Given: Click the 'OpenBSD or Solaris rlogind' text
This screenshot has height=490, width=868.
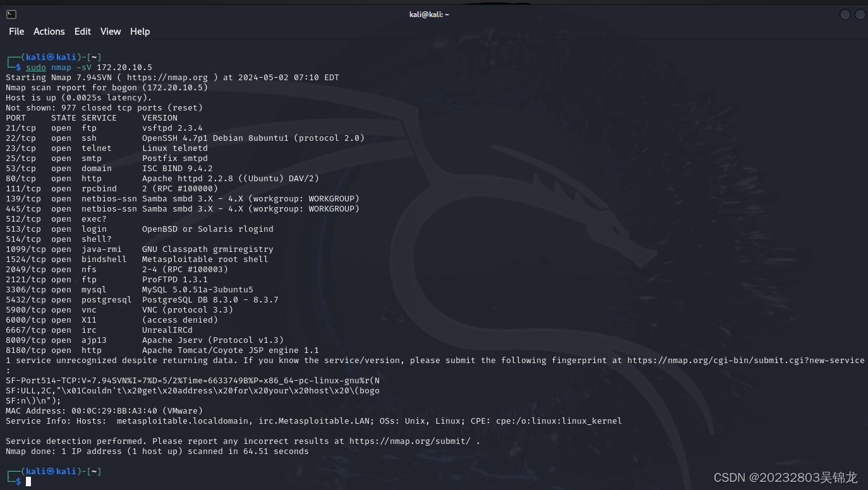Looking at the screenshot, I should click(x=208, y=229).
